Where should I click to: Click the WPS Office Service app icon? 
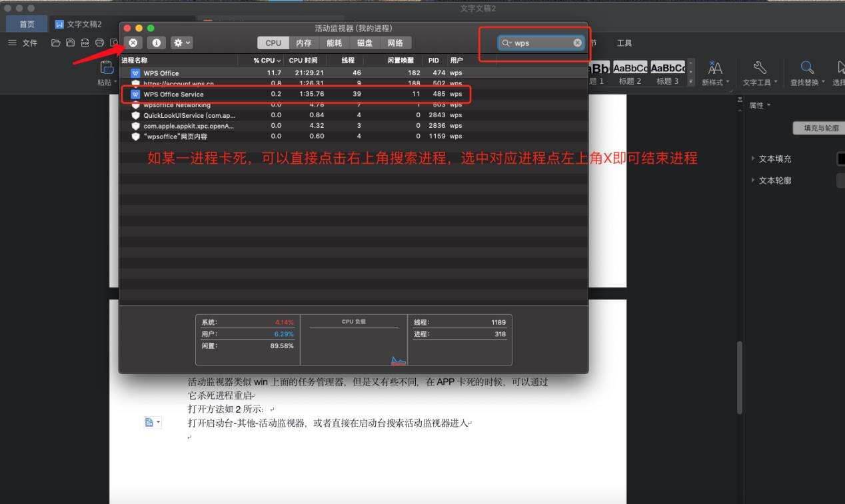pyautogui.click(x=135, y=94)
